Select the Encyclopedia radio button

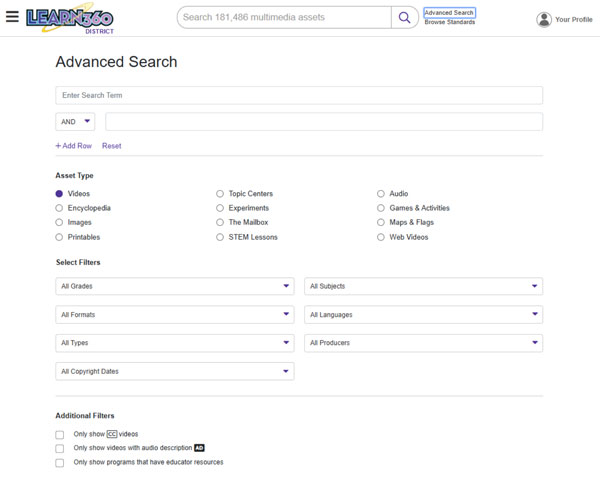pos(59,208)
